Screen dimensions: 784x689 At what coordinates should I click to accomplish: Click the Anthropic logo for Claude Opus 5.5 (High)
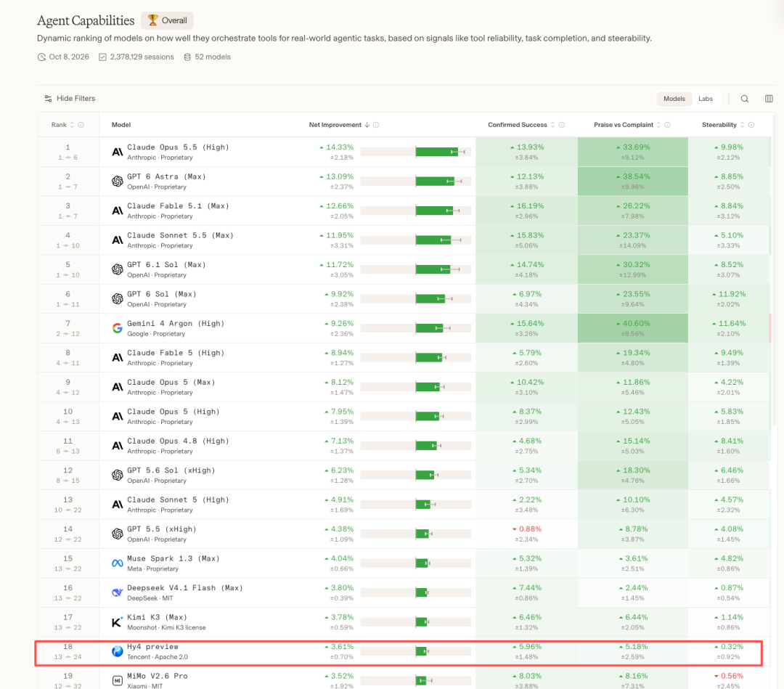pos(118,152)
